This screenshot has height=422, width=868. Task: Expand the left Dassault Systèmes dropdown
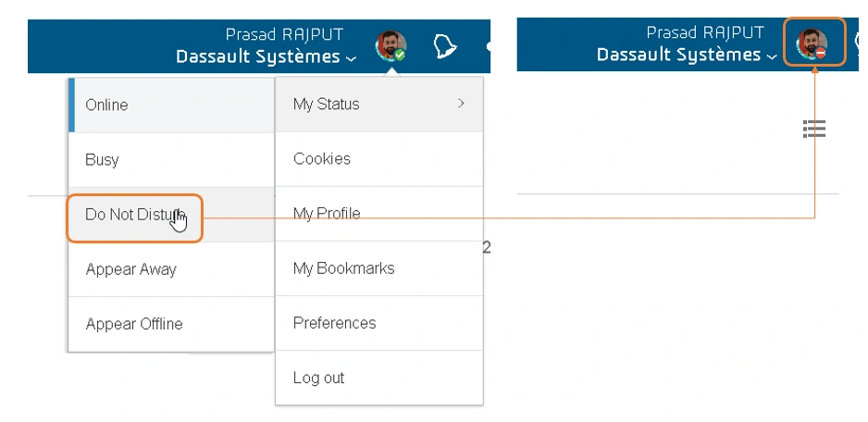pyautogui.click(x=266, y=56)
